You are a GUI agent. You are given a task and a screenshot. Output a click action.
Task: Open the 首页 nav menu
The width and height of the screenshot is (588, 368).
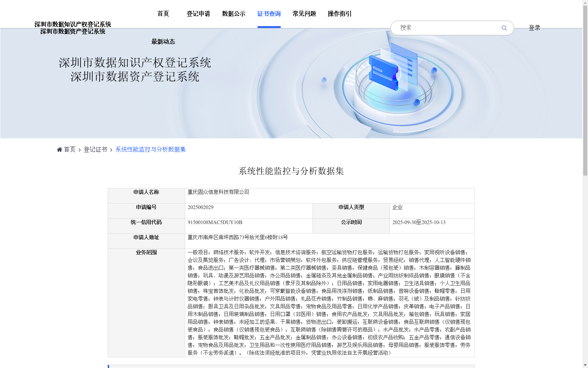click(163, 14)
